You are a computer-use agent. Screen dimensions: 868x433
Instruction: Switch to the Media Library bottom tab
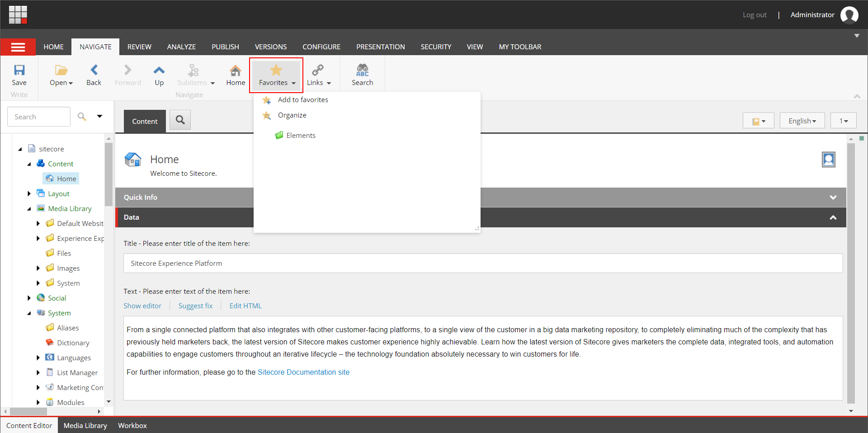click(x=85, y=425)
